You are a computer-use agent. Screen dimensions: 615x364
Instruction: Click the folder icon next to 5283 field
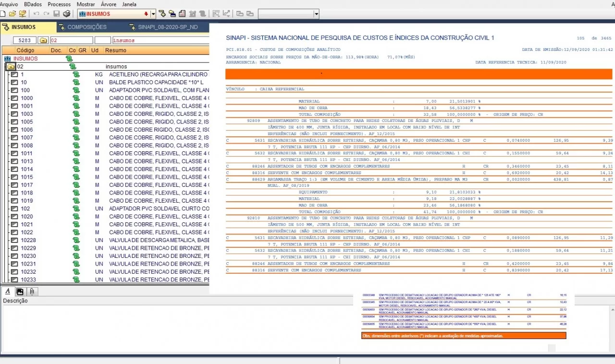[x=43, y=40]
